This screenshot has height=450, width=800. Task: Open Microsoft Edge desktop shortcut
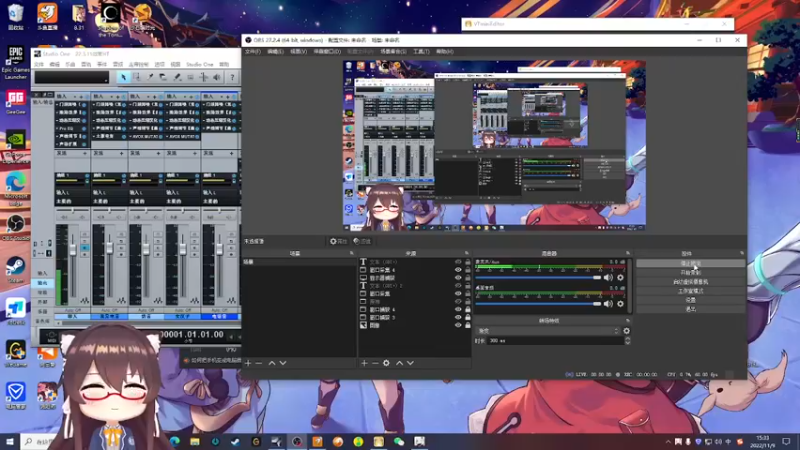[x=15, y=189]
